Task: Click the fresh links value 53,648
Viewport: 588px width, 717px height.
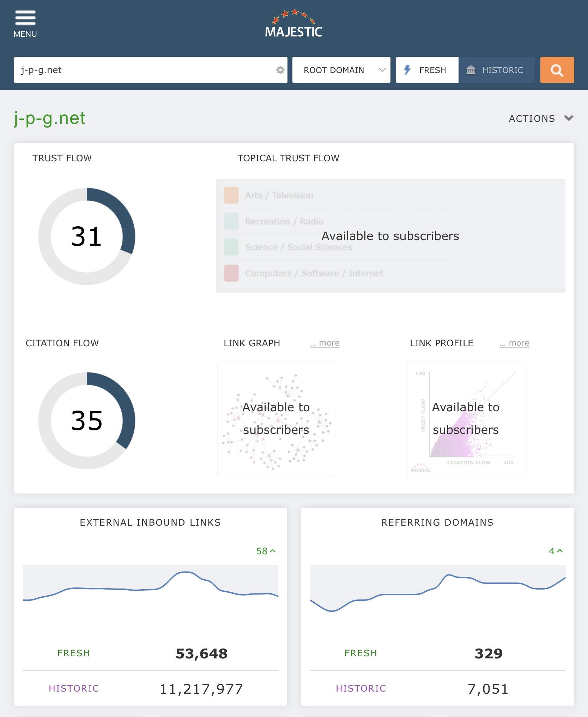Action: click(x=202, y=653)
